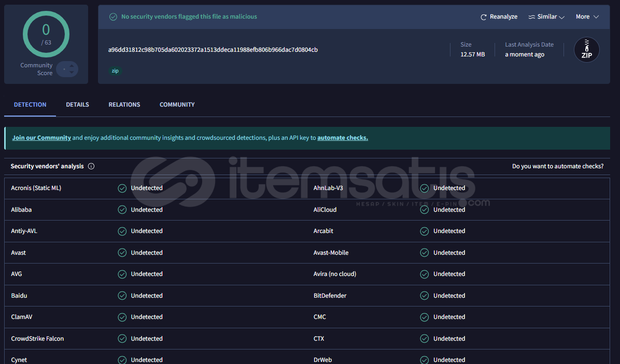Click the check icon in Acronis (Static ML) row
620x364 pixels.
pos(122,188)
